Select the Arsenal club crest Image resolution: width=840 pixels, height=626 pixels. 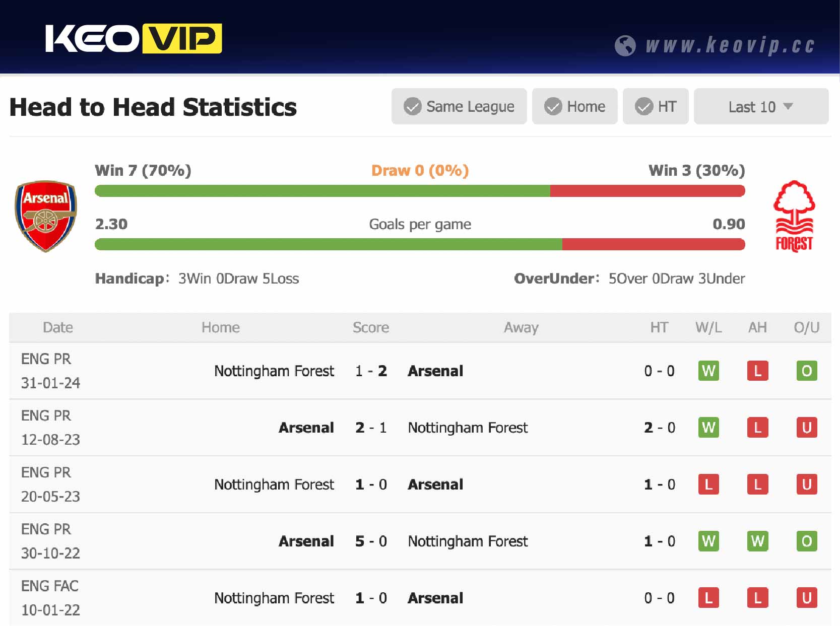point(45,216)
